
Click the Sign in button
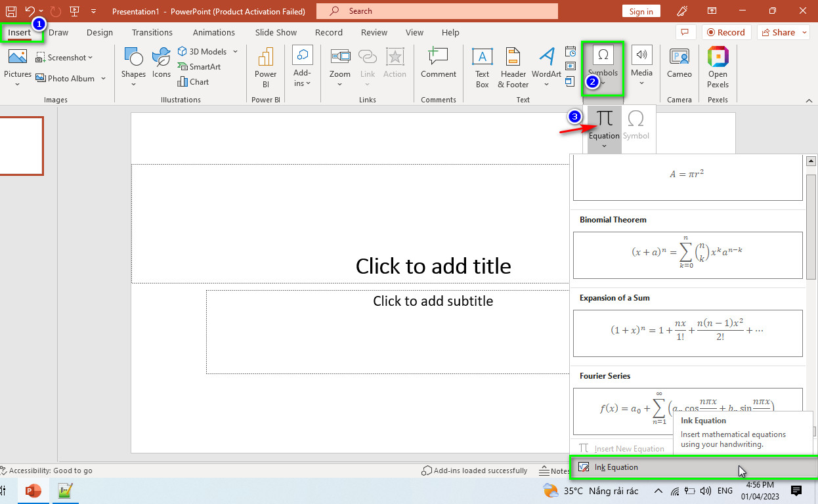(641, 11)
